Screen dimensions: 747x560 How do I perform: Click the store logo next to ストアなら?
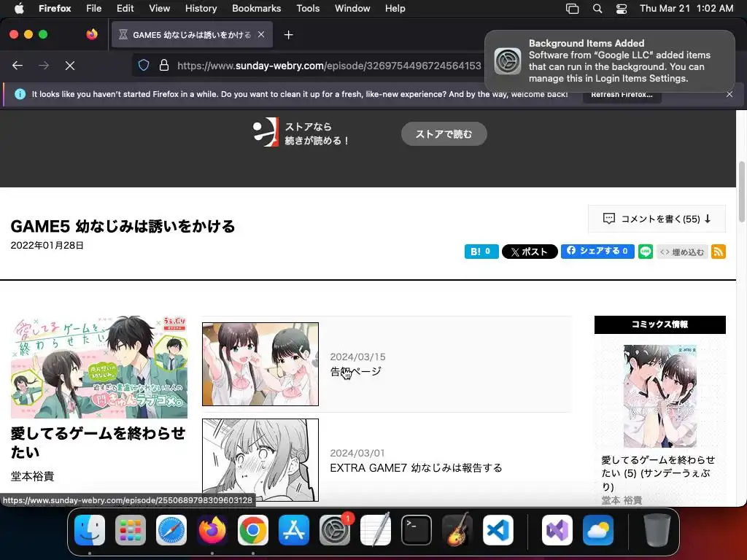(266, 132)
